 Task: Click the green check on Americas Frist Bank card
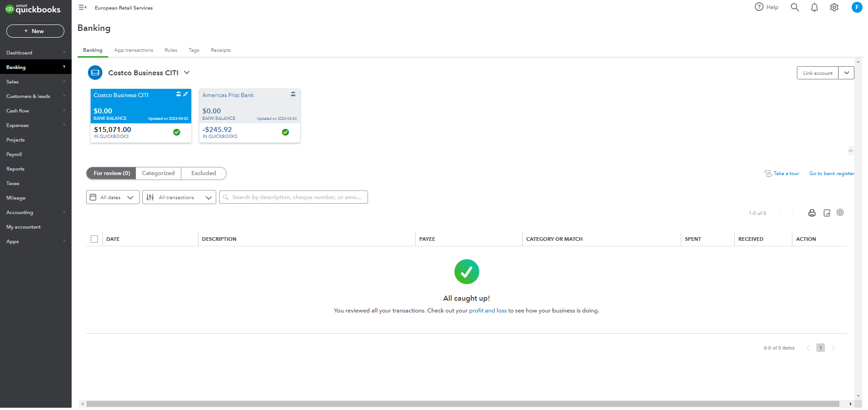[x=286, y=132]
